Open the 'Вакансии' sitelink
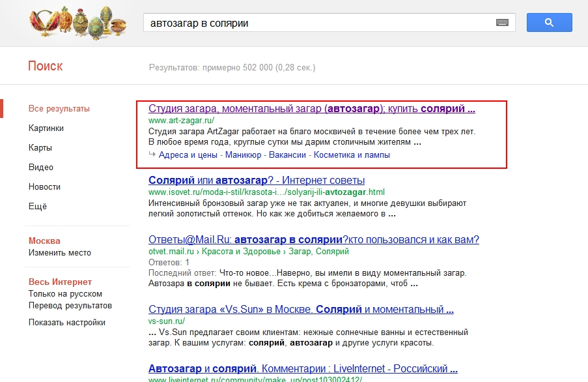Viewport: 588px width, 382px height. coord(287,155)
